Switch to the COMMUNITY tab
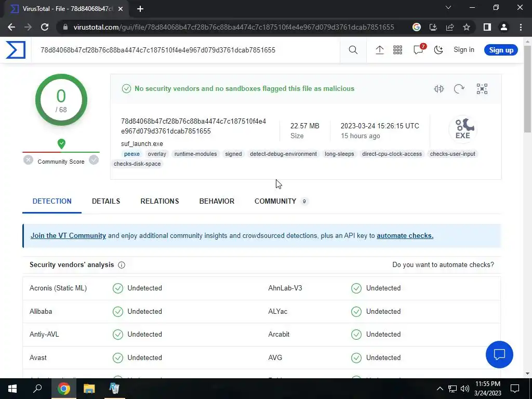Image resolution: width=532 pixels, height=399 pixels. [x=281, y=201]
